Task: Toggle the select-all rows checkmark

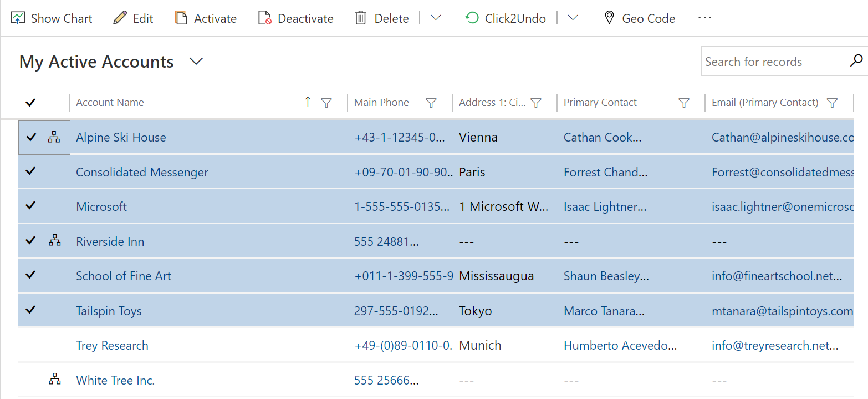Action: click(x=30, y=102)
